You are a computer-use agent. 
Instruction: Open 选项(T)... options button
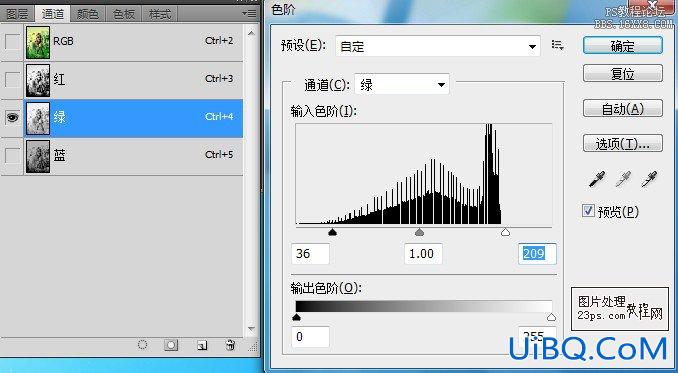point(623,143)
